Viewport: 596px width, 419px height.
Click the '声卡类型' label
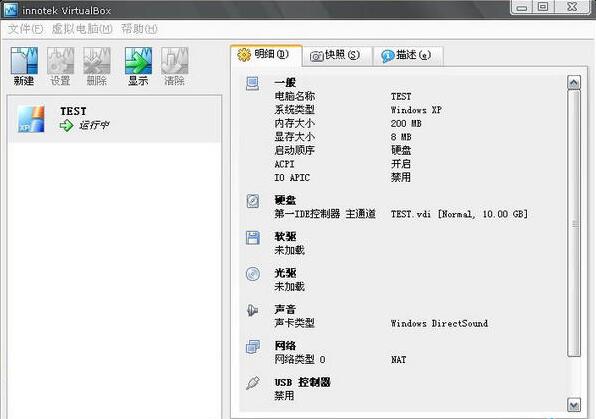[x=295, y=324]
